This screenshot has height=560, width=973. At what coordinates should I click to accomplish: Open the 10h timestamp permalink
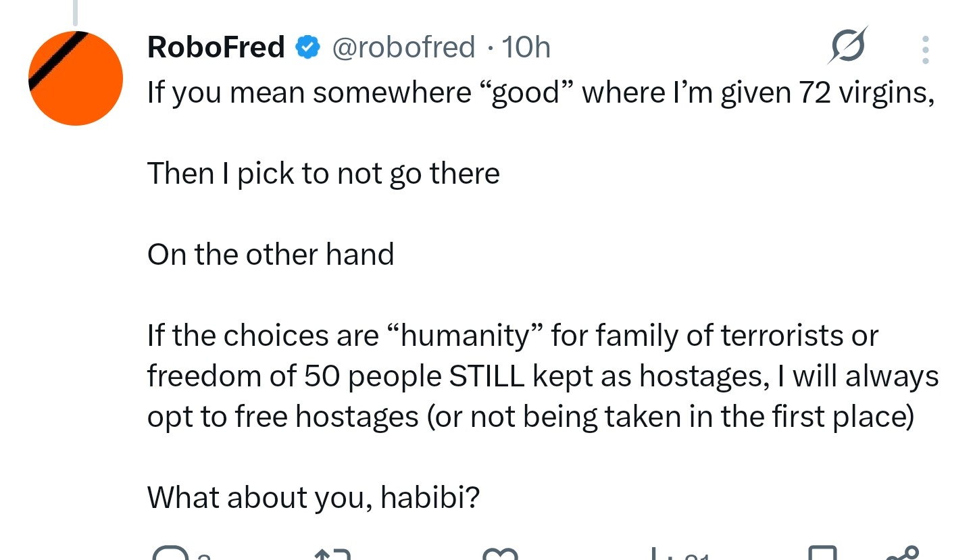(527, 48)
